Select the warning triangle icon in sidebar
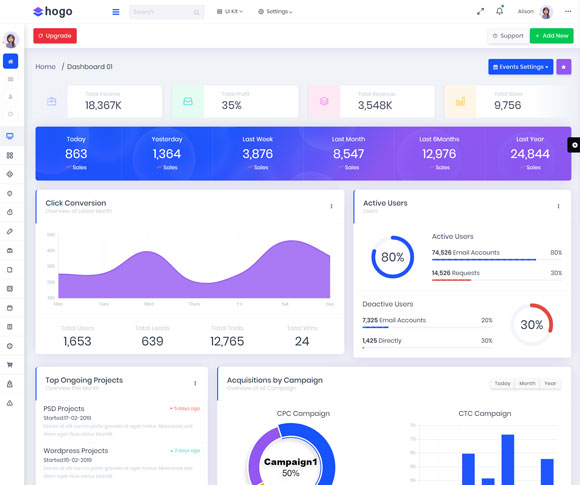Screen dimensions: 580x485 10,403
